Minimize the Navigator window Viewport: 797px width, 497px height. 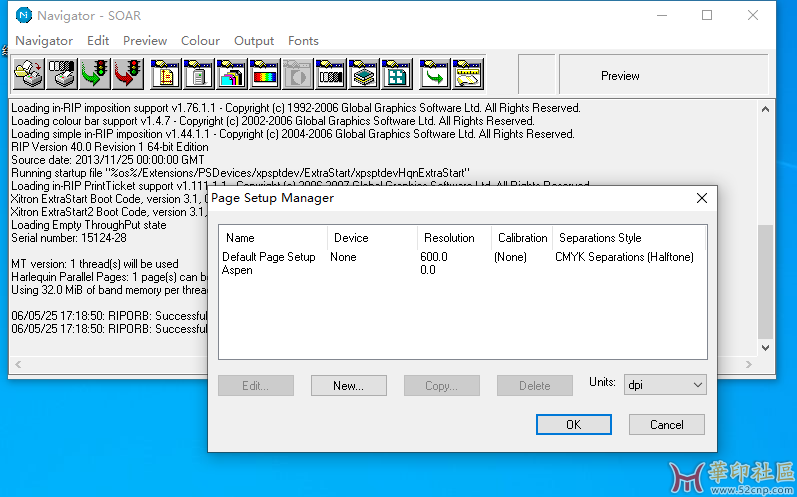click(x=662, y=15)
